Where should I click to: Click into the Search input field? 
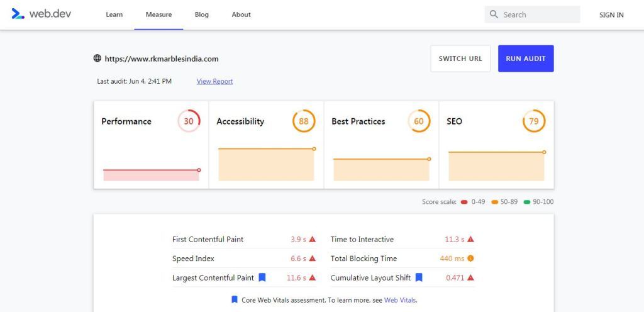click(x=532, y=14)
